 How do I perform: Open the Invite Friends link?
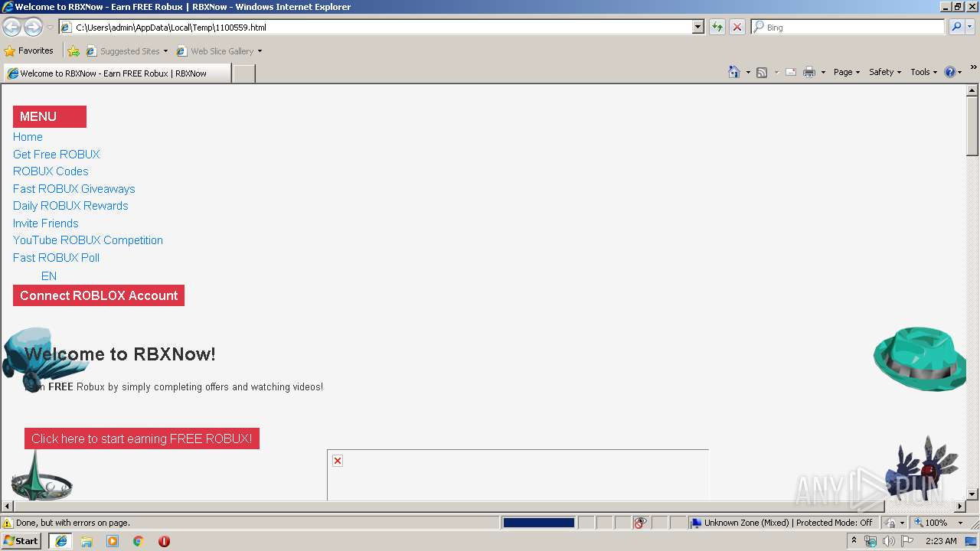(45, 223)
